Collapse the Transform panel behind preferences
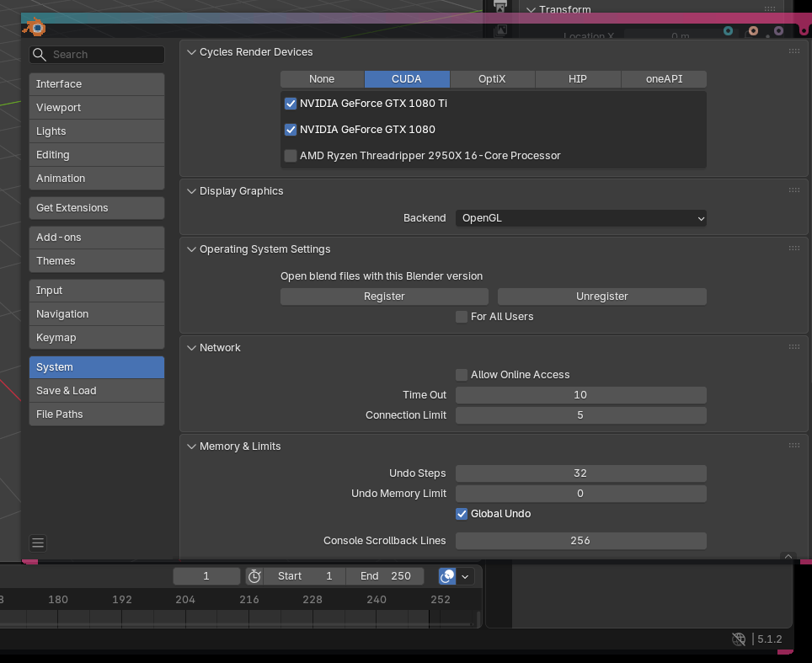This screenshot has width=812, height=663. coord(531,9)
